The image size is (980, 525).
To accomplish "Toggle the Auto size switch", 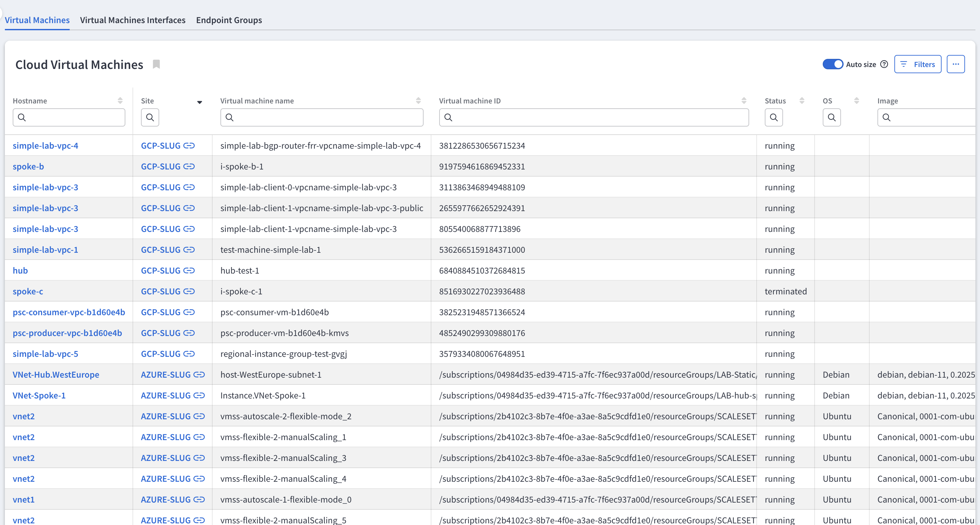I will point(833,64).
